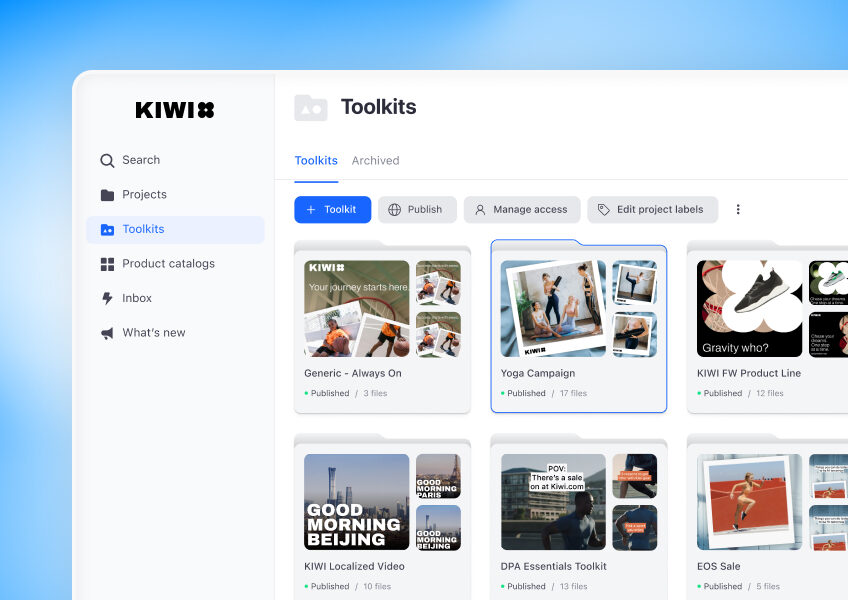Open the Good Morning Paris small thumbnail
The image size is (848, 600).
(438, 476)
